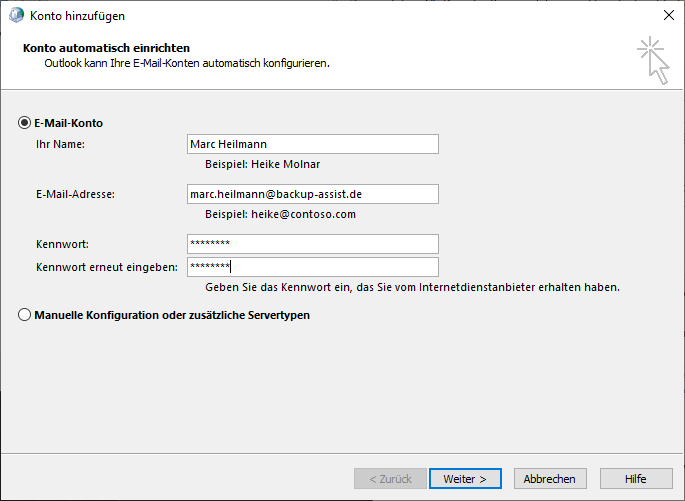The height and width of the screenshot is (501, 685).
Task: Close the Konto hinzufügen dialog
Action: (668, 16)
